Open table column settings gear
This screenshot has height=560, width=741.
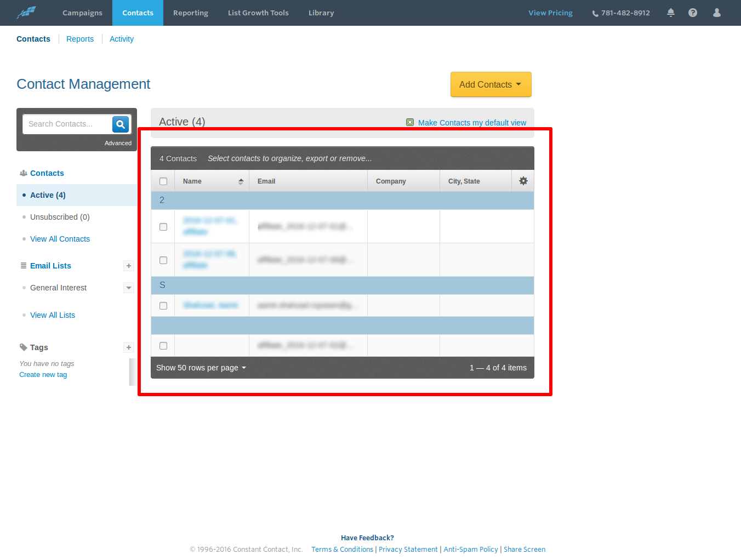pos(523,181)
